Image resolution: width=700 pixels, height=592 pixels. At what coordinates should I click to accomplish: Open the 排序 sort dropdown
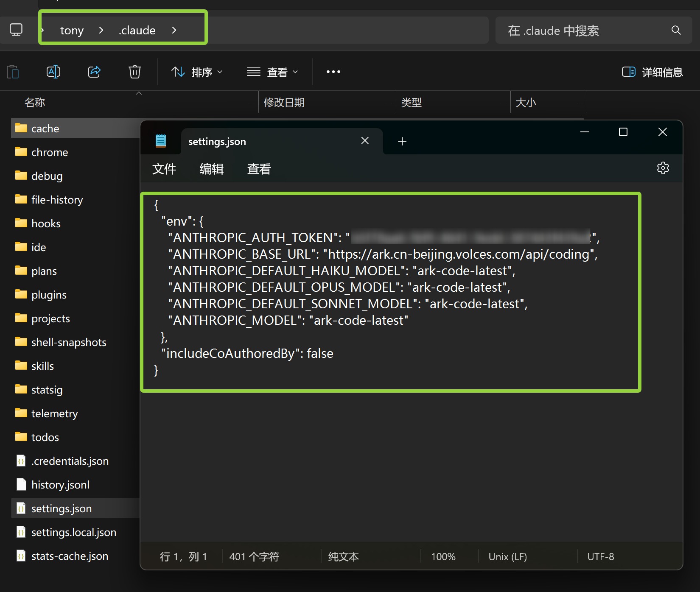point(196,72)
